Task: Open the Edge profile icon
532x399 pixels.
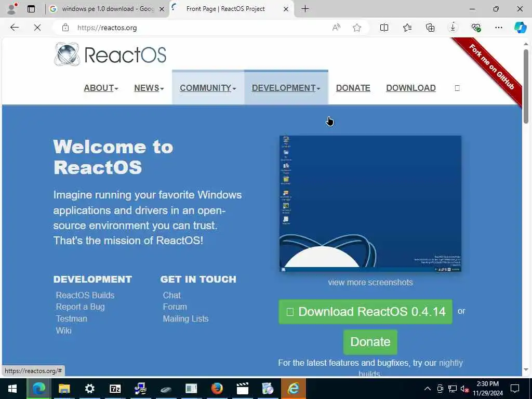Action: click(12, 9)
